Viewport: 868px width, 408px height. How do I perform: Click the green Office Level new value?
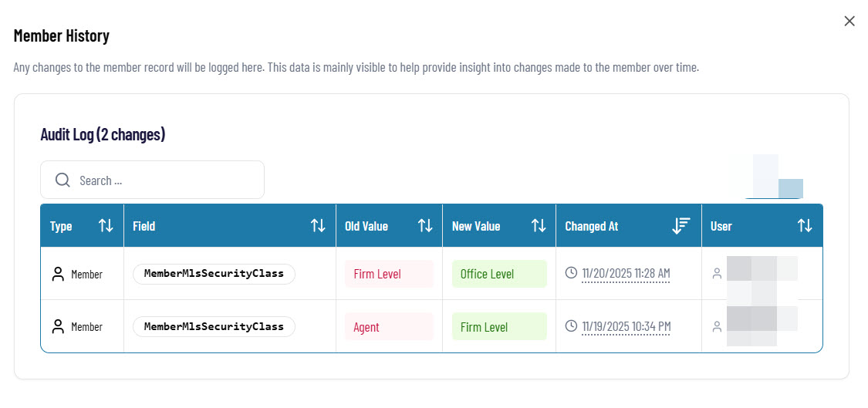[499, 274]
